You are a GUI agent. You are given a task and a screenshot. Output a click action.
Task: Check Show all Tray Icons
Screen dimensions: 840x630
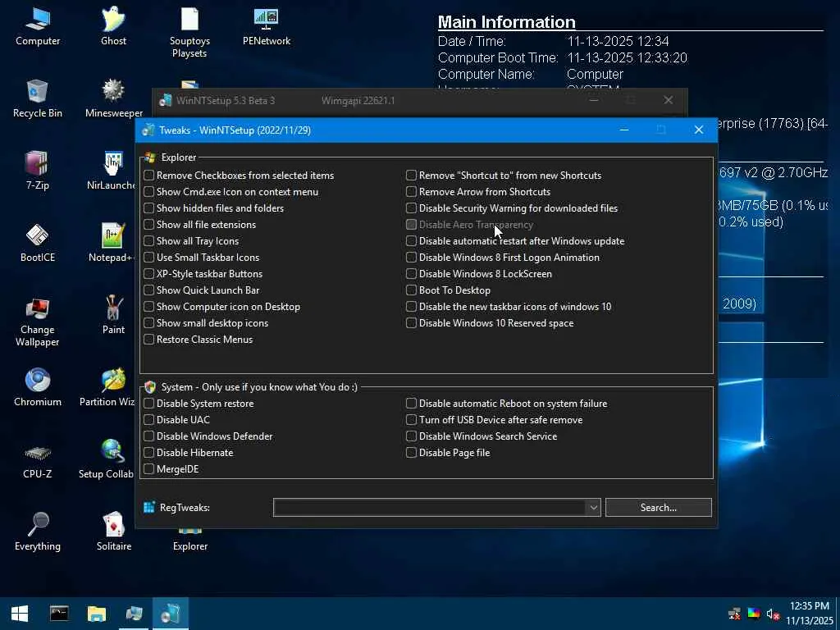pyautogui.click(x=149, y=241)
